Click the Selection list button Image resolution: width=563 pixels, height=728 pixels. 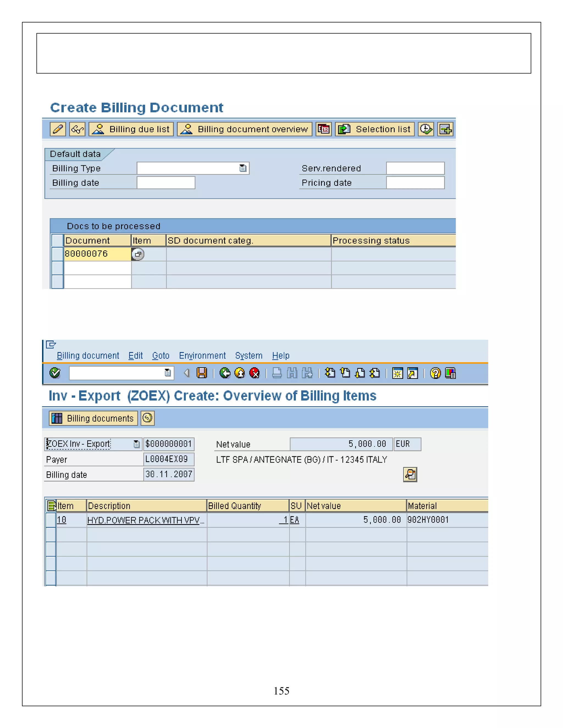(375, 129)
